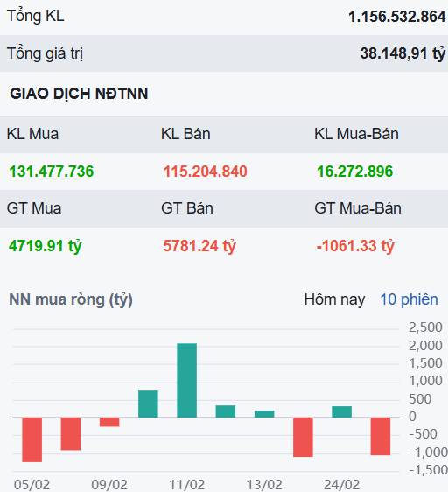Click the red bar left of 24/02
This screenshot has width=448, height=492.
[x=303, y=437]
